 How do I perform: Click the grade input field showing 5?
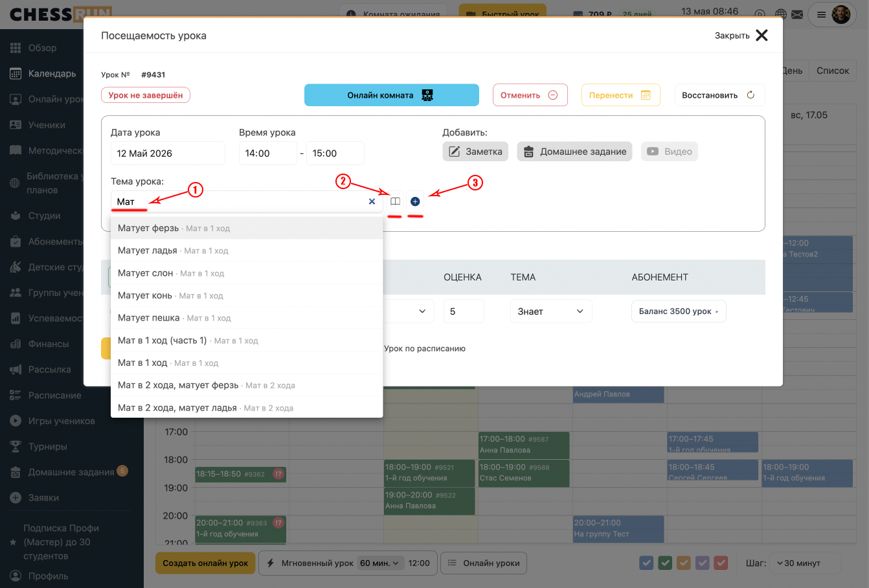tap(464, 311)
